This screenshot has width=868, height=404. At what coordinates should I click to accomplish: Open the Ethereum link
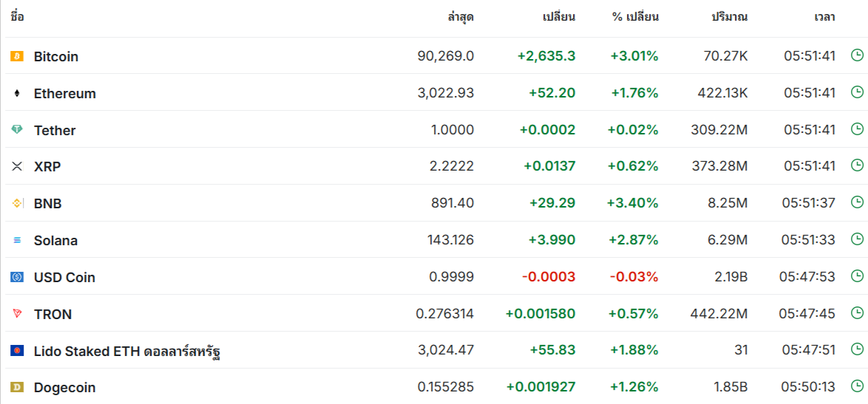65,93
